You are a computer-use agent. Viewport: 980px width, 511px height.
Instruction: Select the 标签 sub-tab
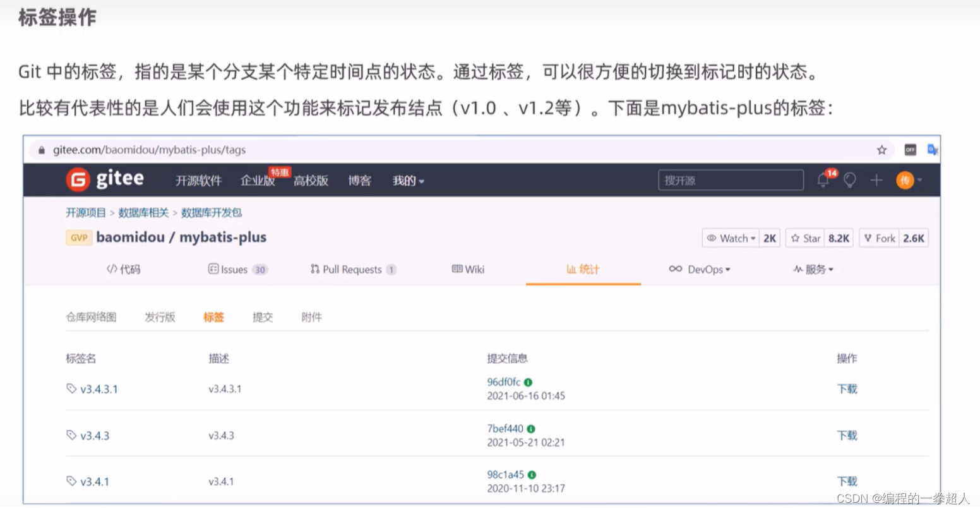pos(213,317)
